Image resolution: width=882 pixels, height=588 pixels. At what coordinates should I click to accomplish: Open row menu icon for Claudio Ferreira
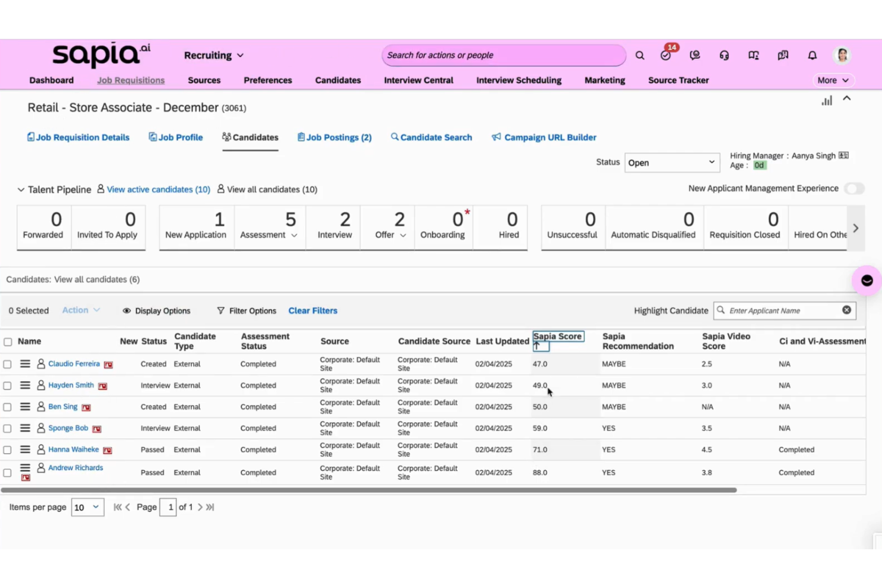(25, 363)
